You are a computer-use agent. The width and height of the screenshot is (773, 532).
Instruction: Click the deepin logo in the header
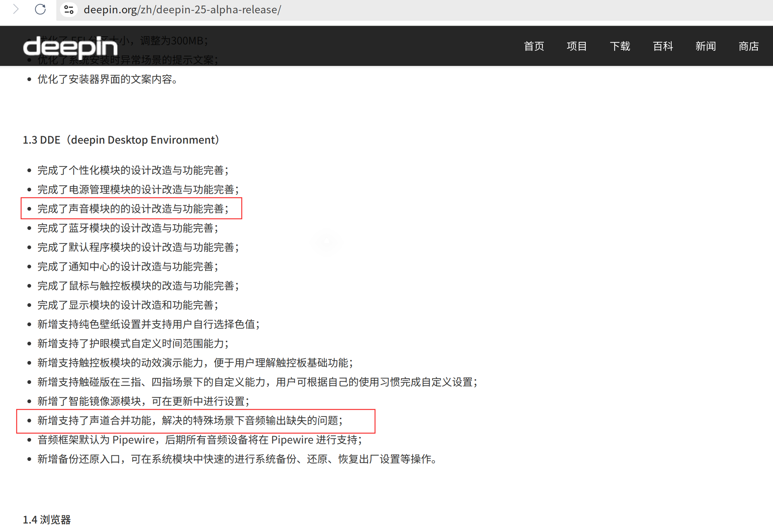pos(70,47)
